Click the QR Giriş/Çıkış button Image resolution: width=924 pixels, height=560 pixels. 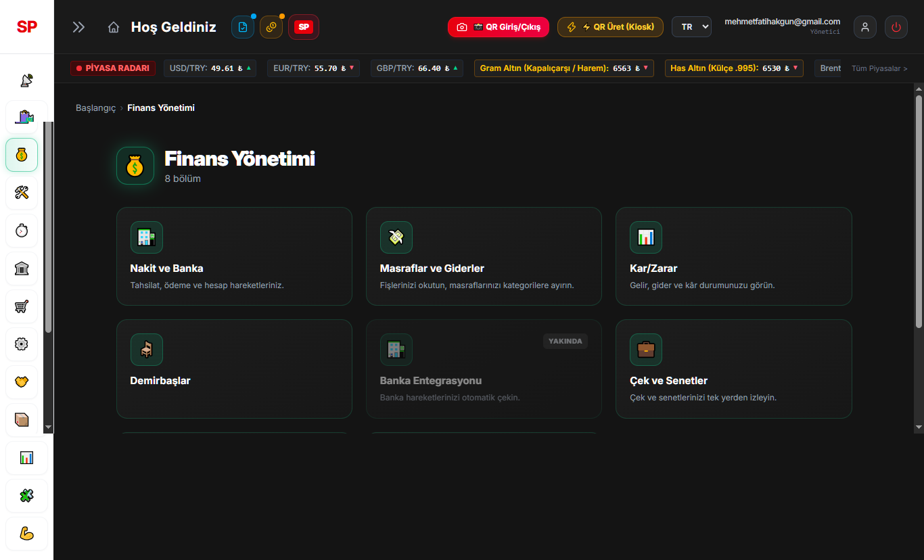pyautogui.click(x=499, y=27)
